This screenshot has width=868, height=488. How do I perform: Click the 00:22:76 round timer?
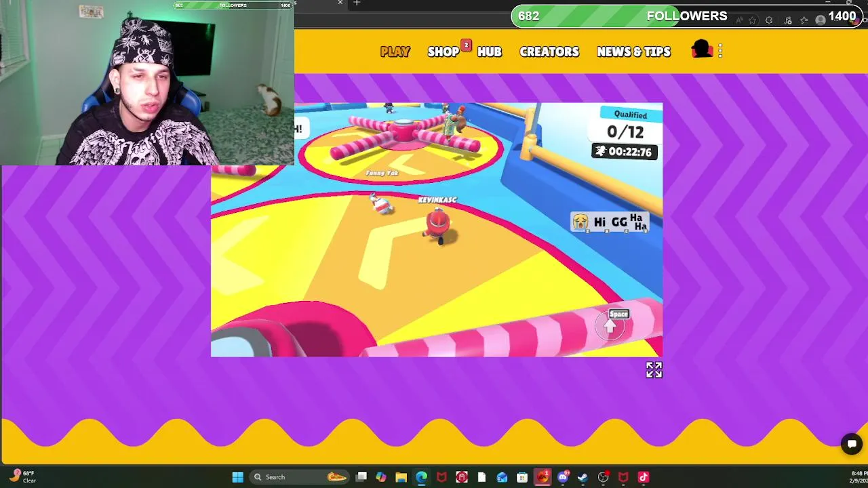tap(625, 152)
